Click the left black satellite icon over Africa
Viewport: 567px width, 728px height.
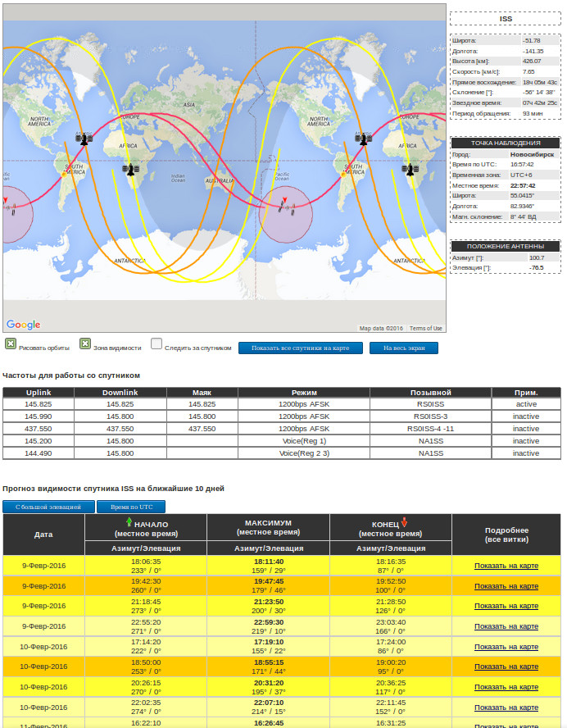(129, 170)
